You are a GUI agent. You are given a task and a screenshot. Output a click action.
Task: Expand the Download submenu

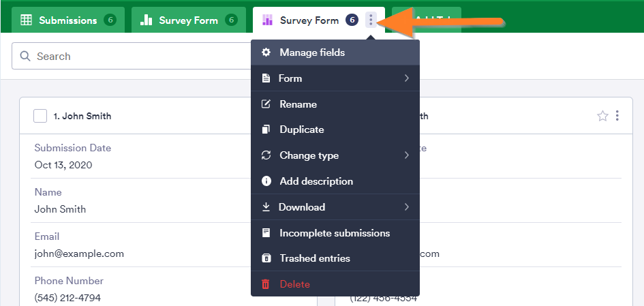tap(406, 207)
